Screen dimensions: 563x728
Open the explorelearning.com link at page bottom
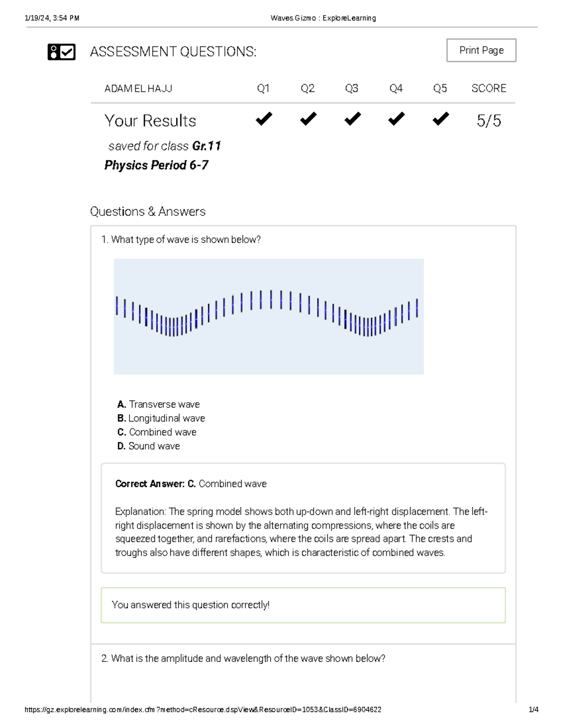[204, 710]
